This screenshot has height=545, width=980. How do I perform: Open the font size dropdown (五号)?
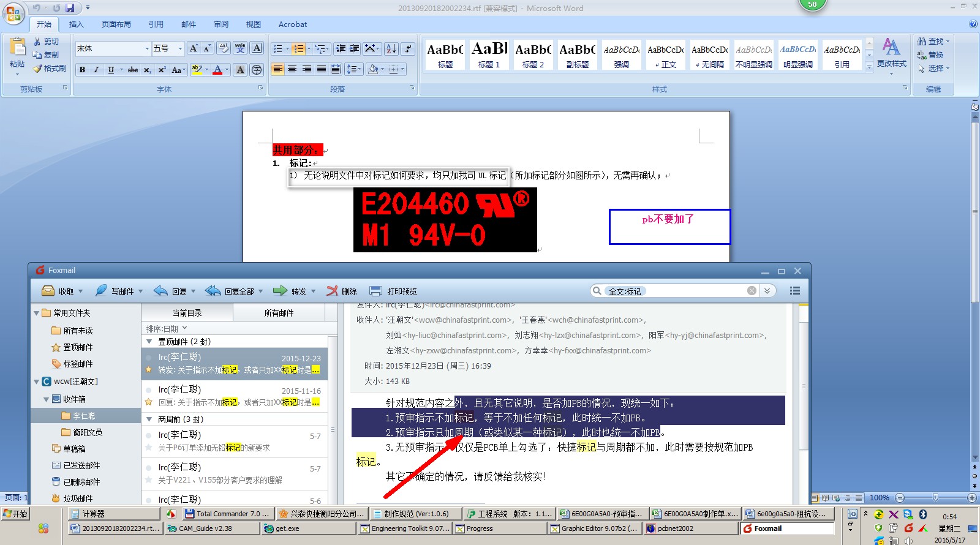pos(180,48)
